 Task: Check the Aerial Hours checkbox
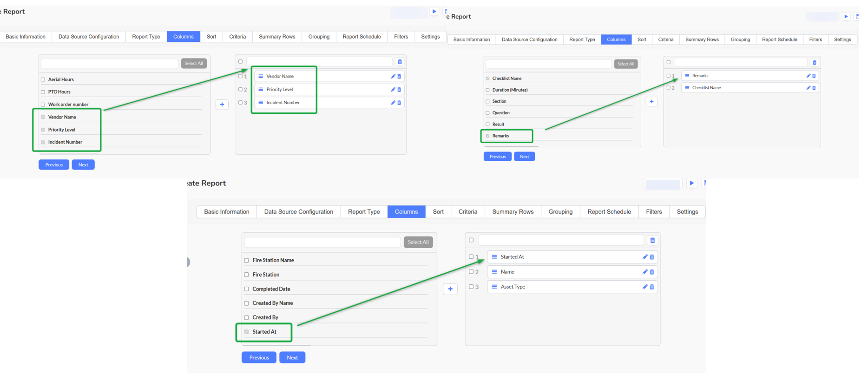click(43, 79)
